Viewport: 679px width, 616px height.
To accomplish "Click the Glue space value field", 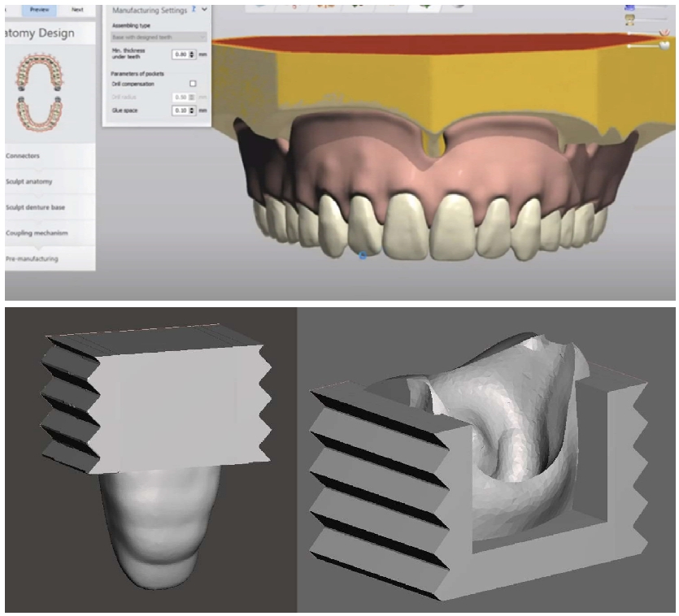I will pos(181,110).
